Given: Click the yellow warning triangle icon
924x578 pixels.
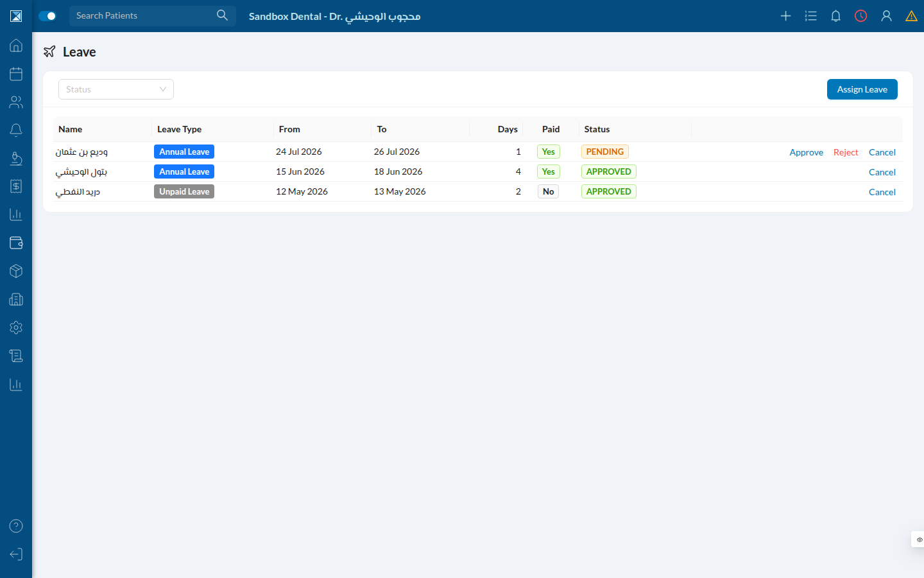Looking at the screenshot, I should point(911,16).
